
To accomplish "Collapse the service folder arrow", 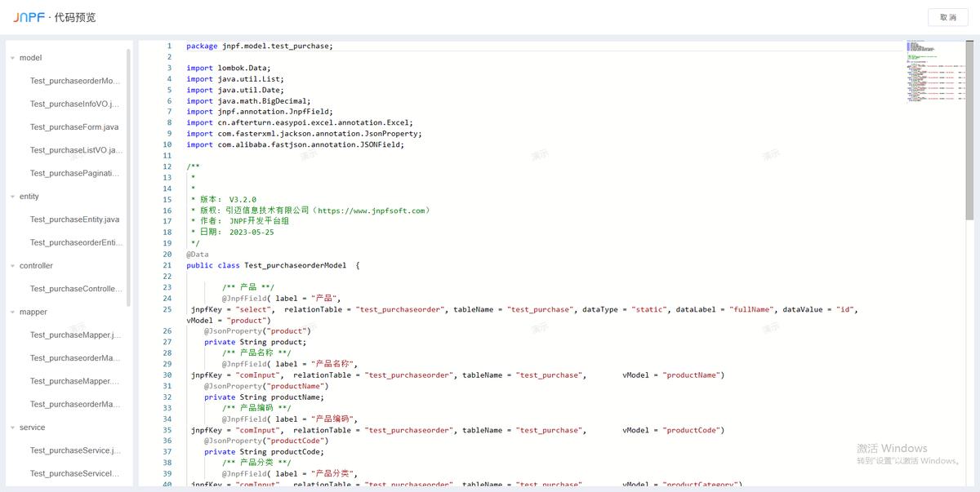I will point(12,428).
